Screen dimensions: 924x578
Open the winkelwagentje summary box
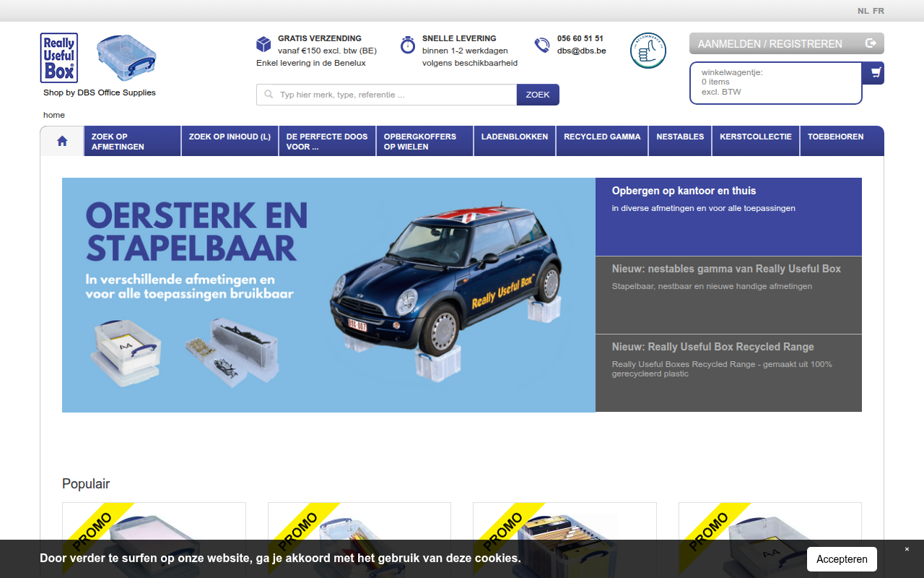pos(776,83)
